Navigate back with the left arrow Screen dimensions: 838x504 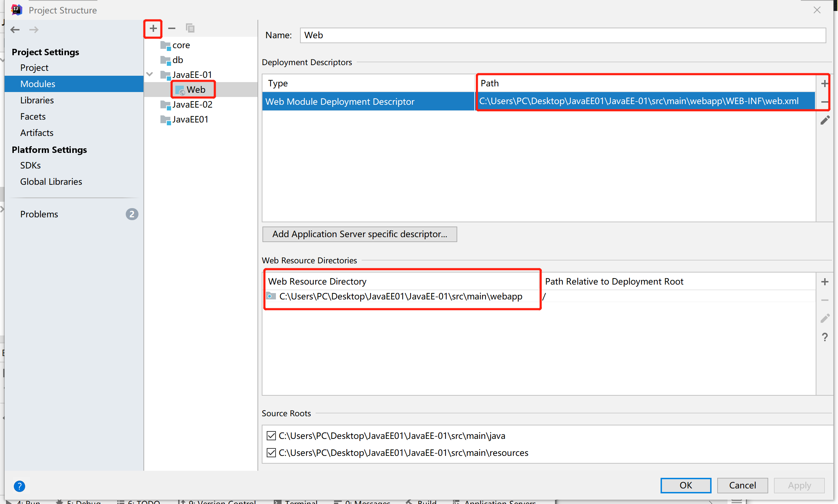[15, 30]
